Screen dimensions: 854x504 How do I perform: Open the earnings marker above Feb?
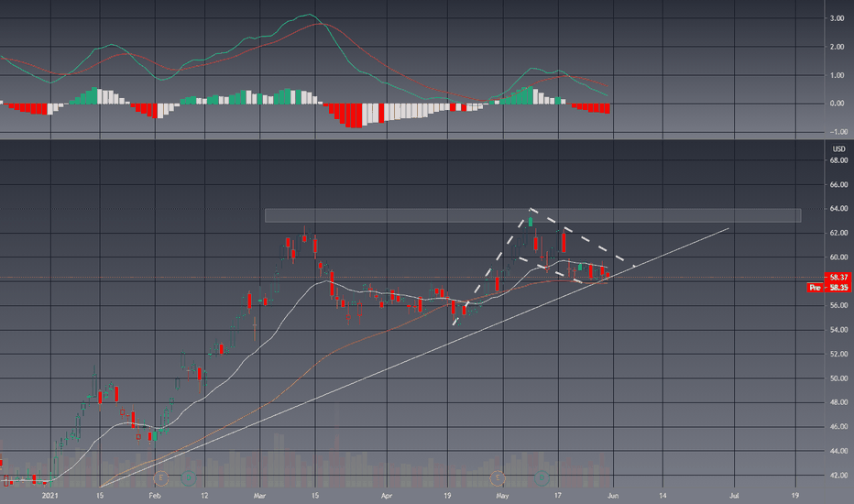pos(160,478)
